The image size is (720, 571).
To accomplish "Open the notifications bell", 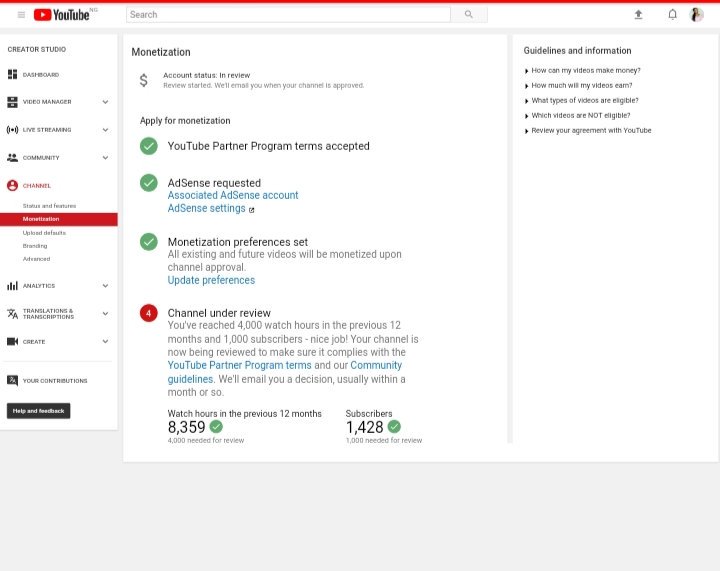I will coord(672,15).
